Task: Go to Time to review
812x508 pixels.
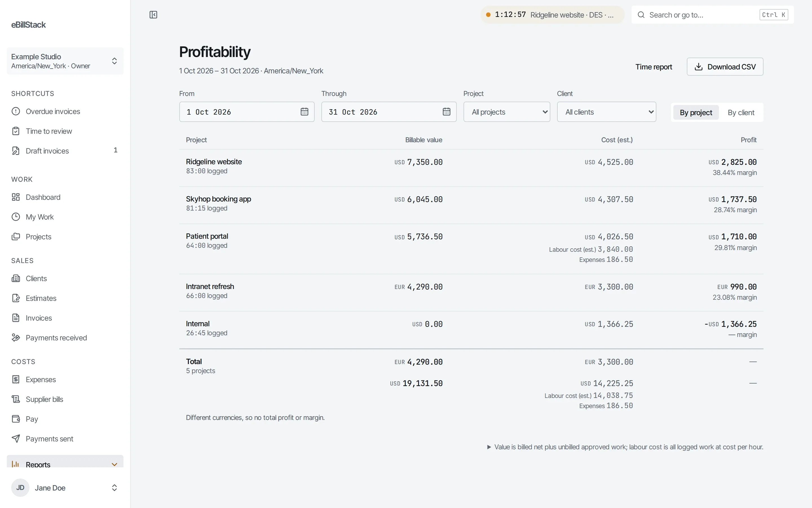Action: coord(65,131)
